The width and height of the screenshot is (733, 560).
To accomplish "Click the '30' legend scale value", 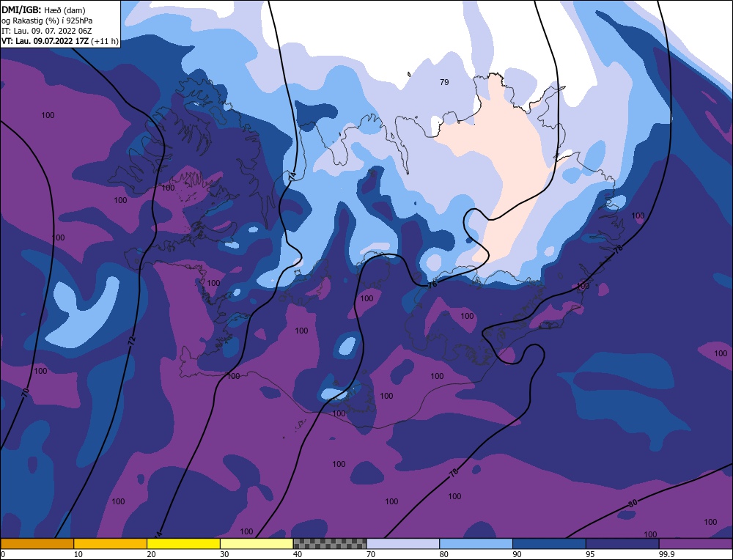I will point(225,554).
